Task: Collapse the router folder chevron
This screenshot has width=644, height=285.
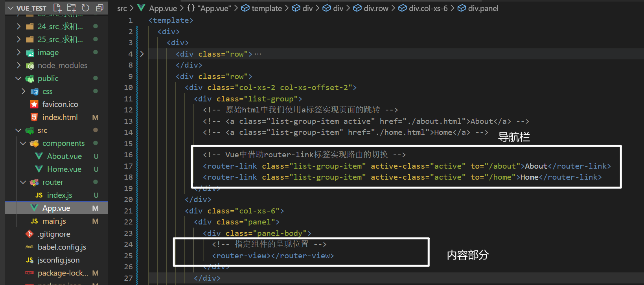Action: click(23, 182)
